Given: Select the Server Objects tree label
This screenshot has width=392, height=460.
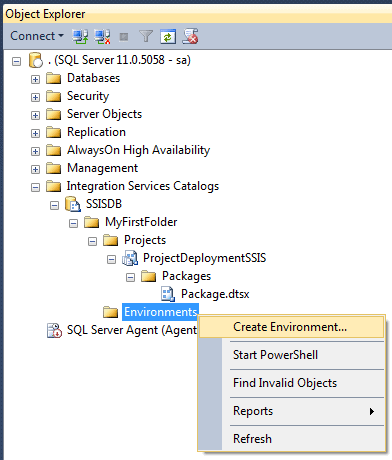Looking at the screenshot, I should click(104, 114).
